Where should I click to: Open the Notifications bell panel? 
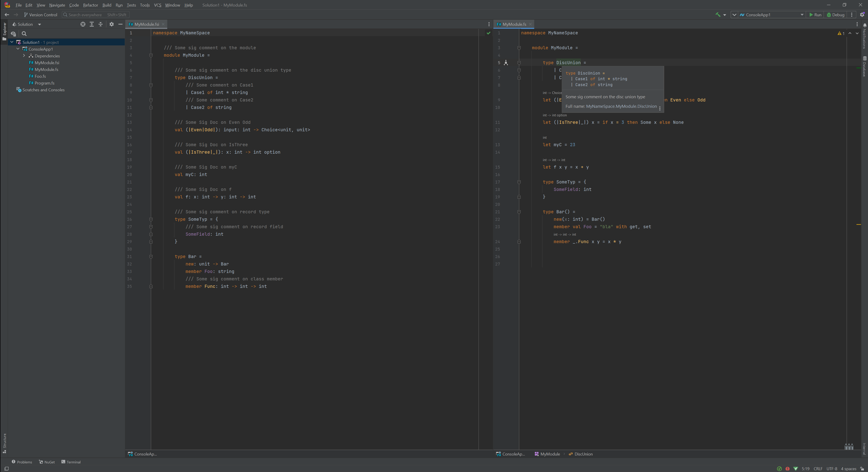tap(865, 25)
